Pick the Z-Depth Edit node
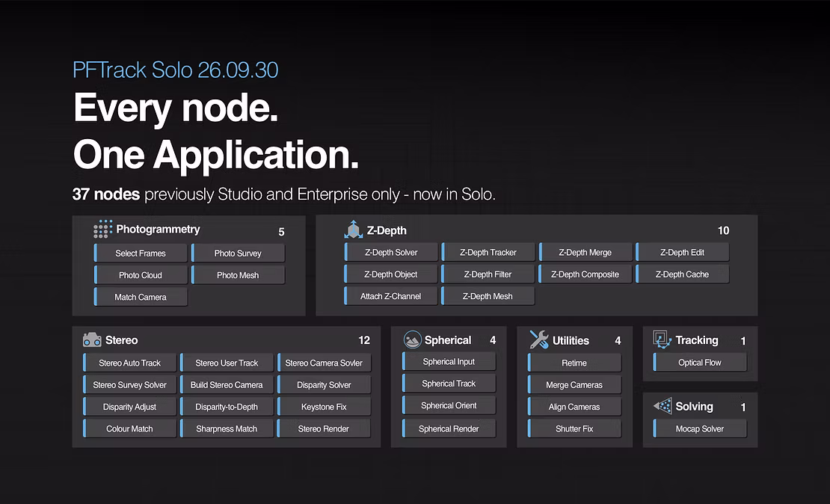This screenshot has height=504, width=830. pos(682,252)
